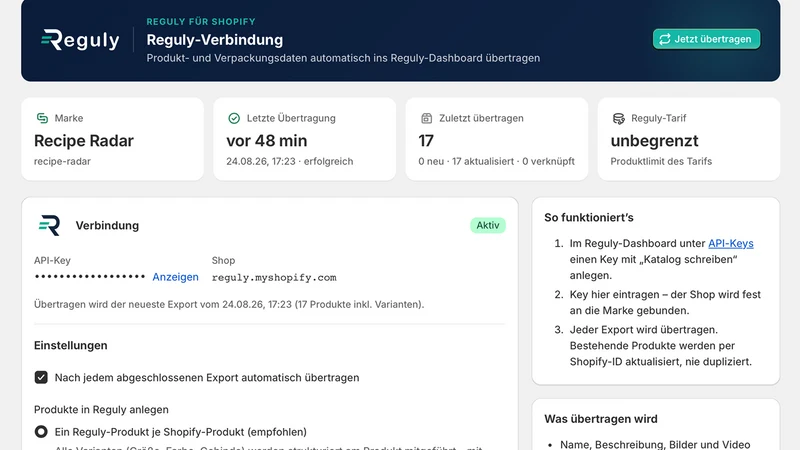800x450 pixels.
Task: Click the reguly.myshopify.com shop value
Action: point(274,278)
